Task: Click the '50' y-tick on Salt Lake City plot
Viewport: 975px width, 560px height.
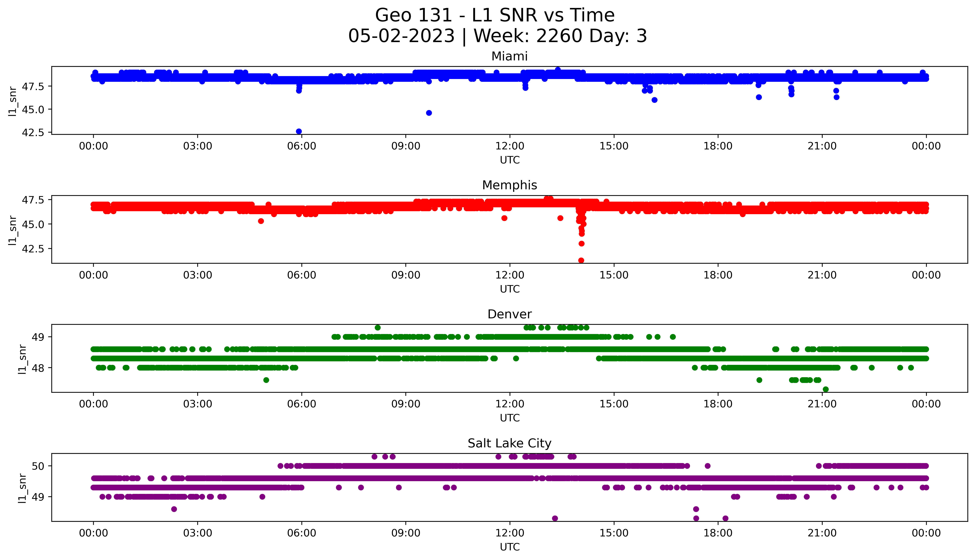Action: pos(38,466)
